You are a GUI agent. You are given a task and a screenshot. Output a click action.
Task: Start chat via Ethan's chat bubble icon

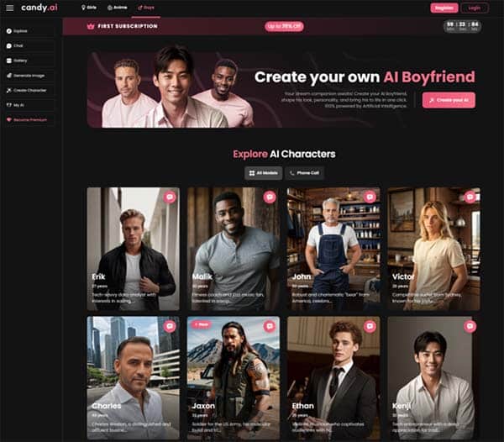pos(370,326)
